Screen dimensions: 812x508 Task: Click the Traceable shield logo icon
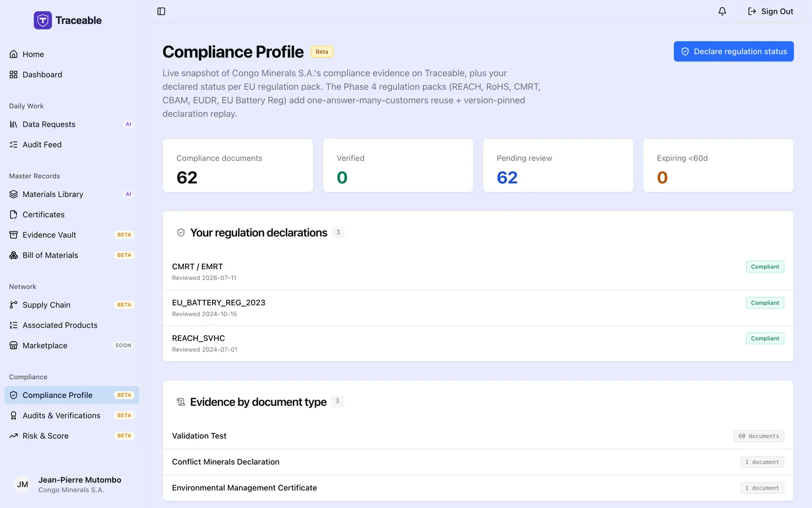pos(43,20)
